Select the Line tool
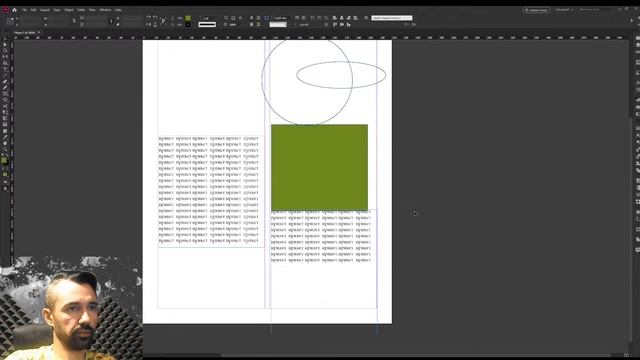The height and width of the screenshot is (360, 640). [x=5, y=75]
